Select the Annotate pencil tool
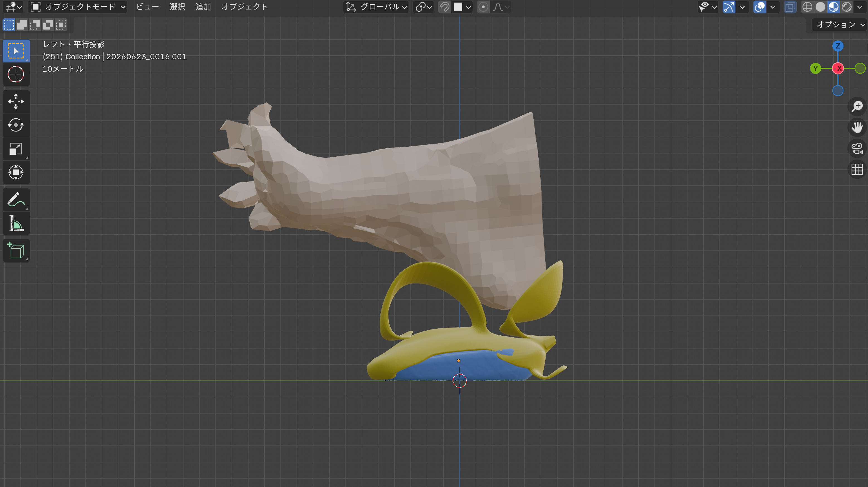The height and width of the screenshot is (487, 868). 16,200
